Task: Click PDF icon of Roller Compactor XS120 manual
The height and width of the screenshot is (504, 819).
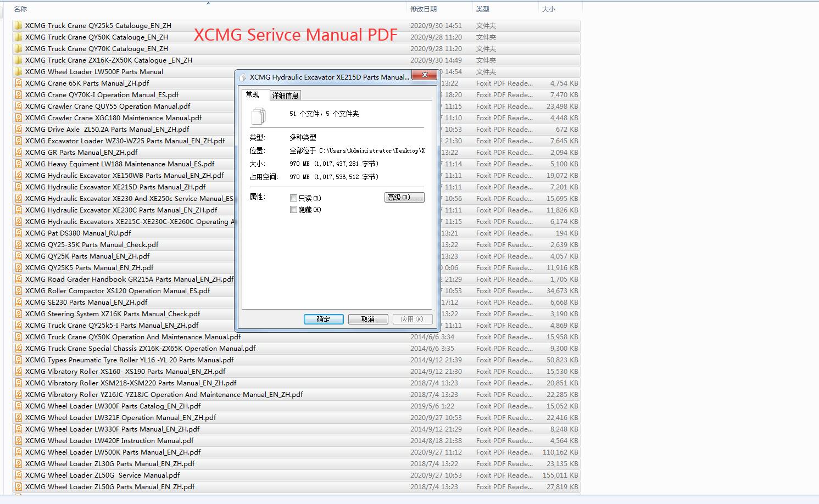Action: pos(19,290)
